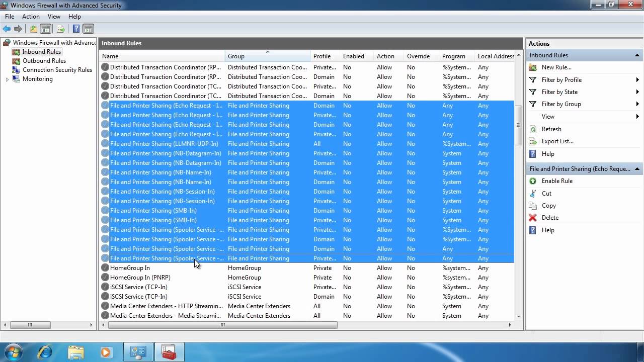Screen dimensions: 644x362
Task: Open the Help menu in menu bar
Action: click(74, 17)
